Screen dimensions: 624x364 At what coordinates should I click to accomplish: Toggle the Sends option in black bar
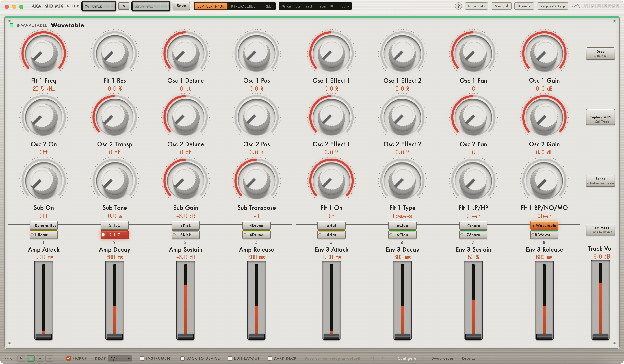point(286,6)
